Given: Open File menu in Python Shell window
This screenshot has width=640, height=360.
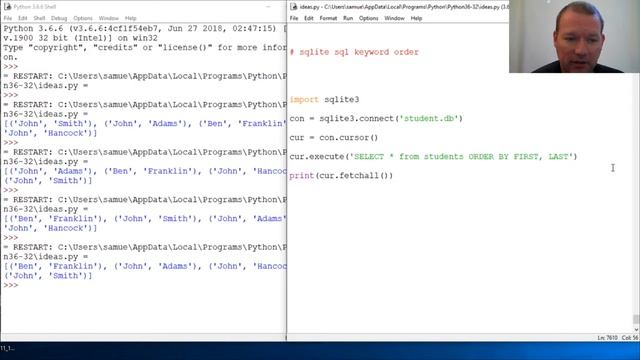Looking at the screenshot, I should [8, 18].
